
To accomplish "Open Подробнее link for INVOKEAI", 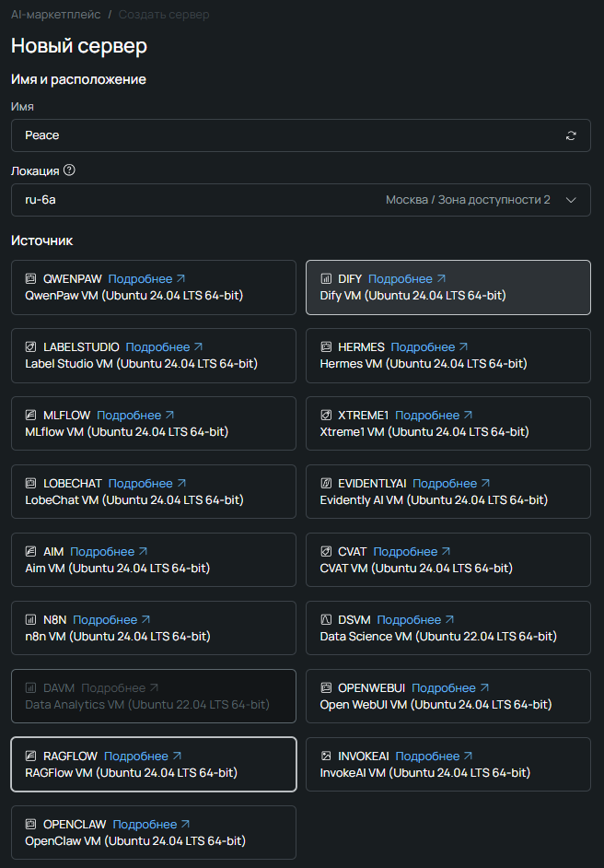I will coord(435,756).
